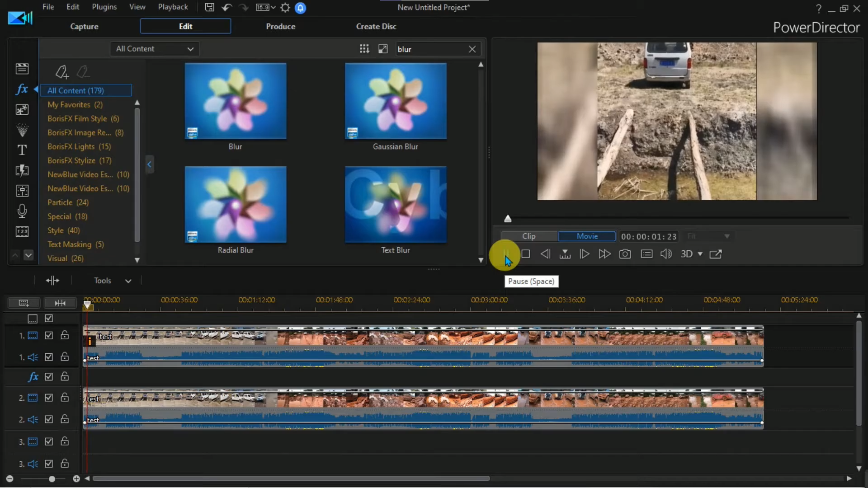Image resolution: width=868 pixels, height=488 pixels.
Task: Open the 3D mode dropdown arrow
Action: (700, 254)
